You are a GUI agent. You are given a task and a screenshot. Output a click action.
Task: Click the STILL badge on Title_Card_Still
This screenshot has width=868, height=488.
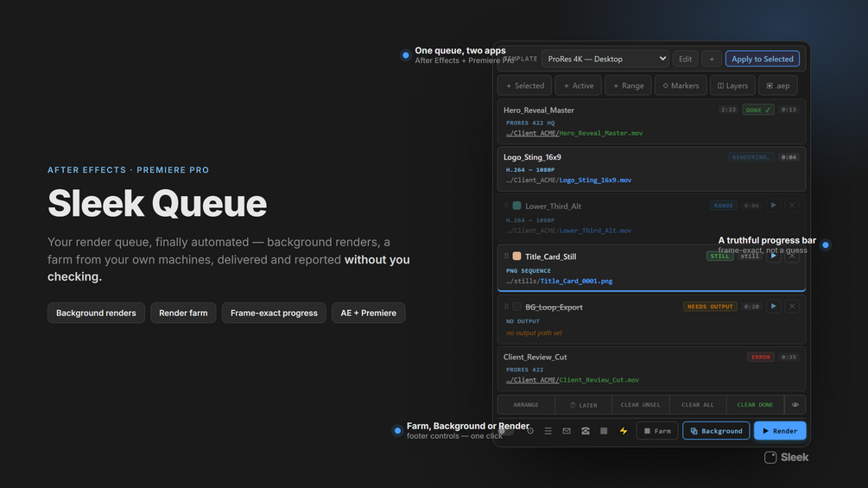(719, 256)
